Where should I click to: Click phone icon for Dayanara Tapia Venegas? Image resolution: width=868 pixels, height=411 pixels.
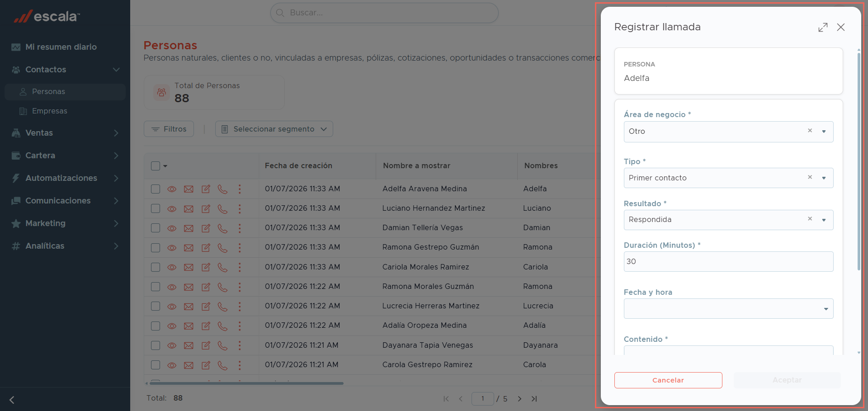222,345
